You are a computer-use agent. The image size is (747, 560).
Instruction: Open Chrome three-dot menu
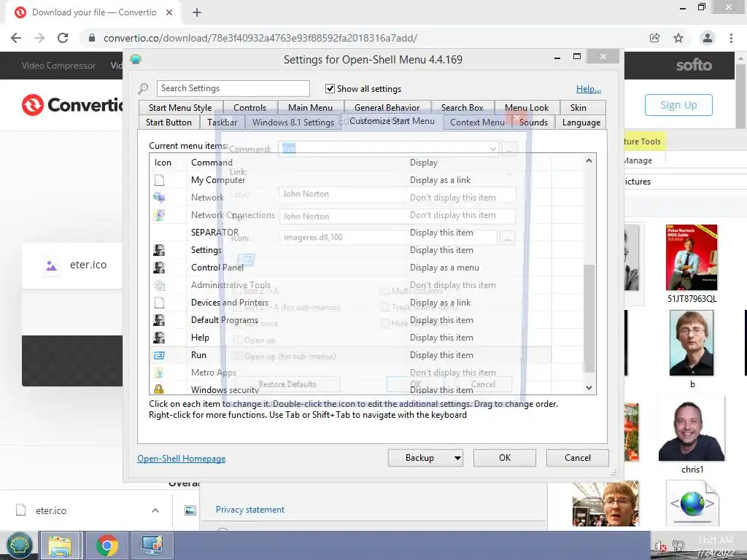point(731,38)
